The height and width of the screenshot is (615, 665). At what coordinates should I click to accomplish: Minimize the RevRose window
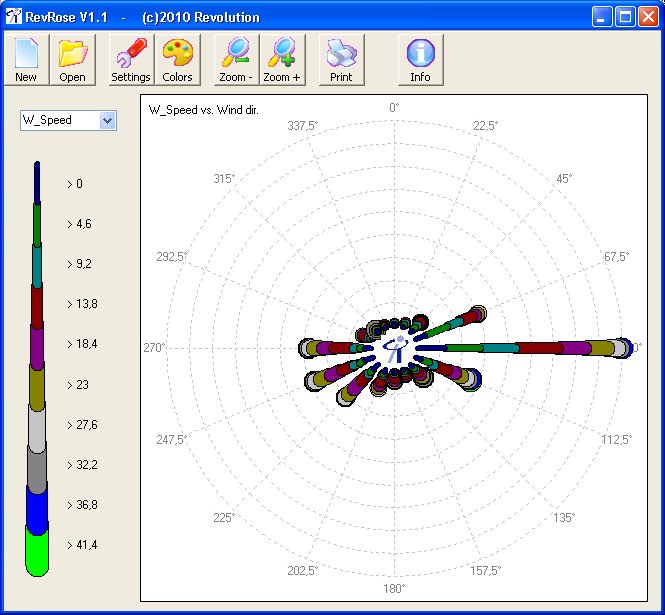click(x=601, y=17)
